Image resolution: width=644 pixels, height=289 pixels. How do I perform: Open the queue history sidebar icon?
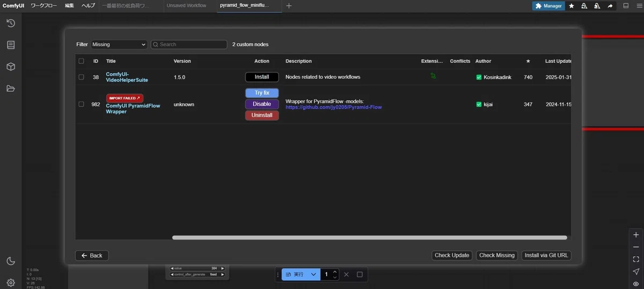click(11, 23)
